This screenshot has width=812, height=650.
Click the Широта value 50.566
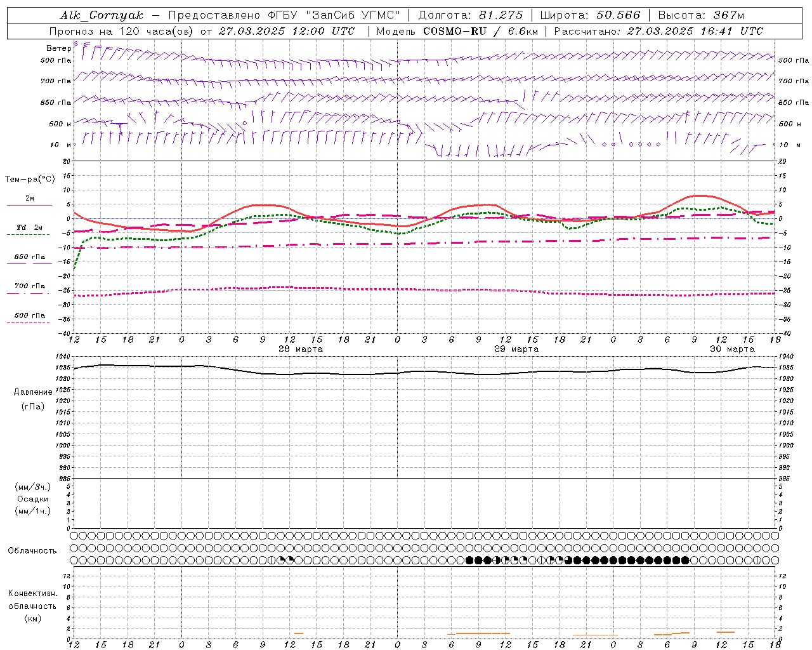618,15
